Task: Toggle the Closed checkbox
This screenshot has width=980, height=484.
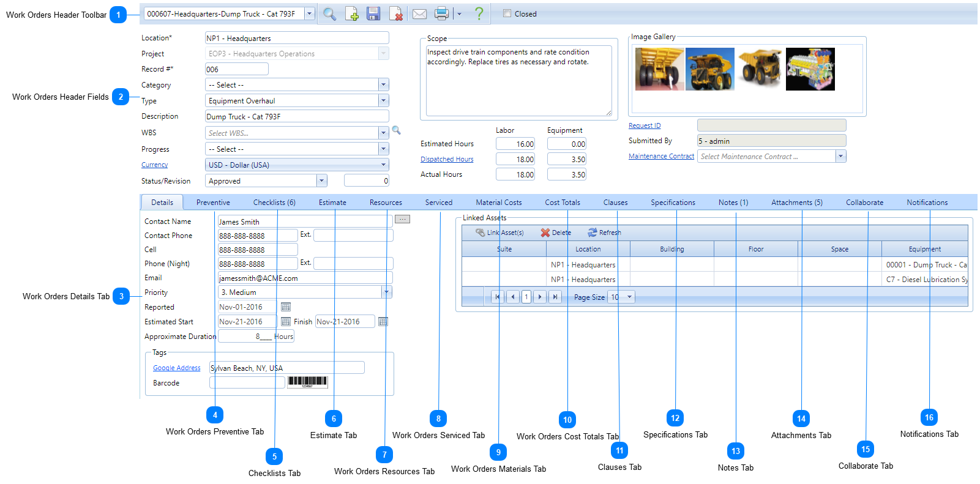Action: click(x=507, y=13)
